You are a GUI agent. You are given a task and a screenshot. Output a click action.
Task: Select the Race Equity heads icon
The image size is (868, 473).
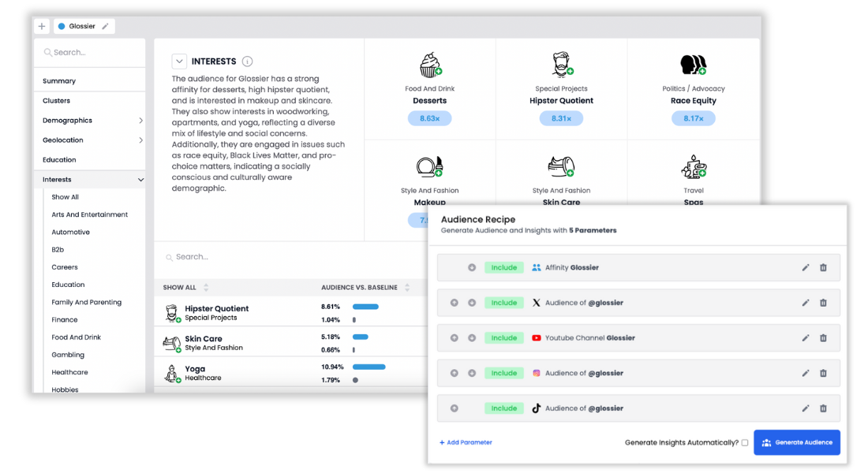pyautogui.click(x=693, y=65)
